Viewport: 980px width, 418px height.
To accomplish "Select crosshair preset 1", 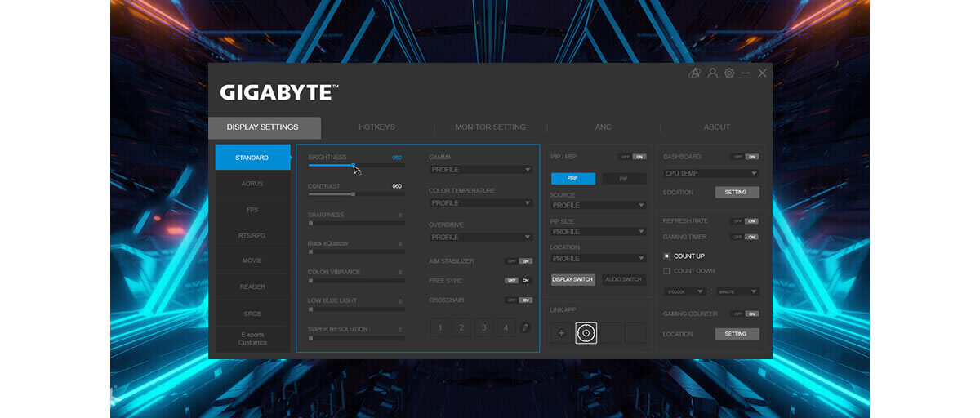I will [439, 328].
